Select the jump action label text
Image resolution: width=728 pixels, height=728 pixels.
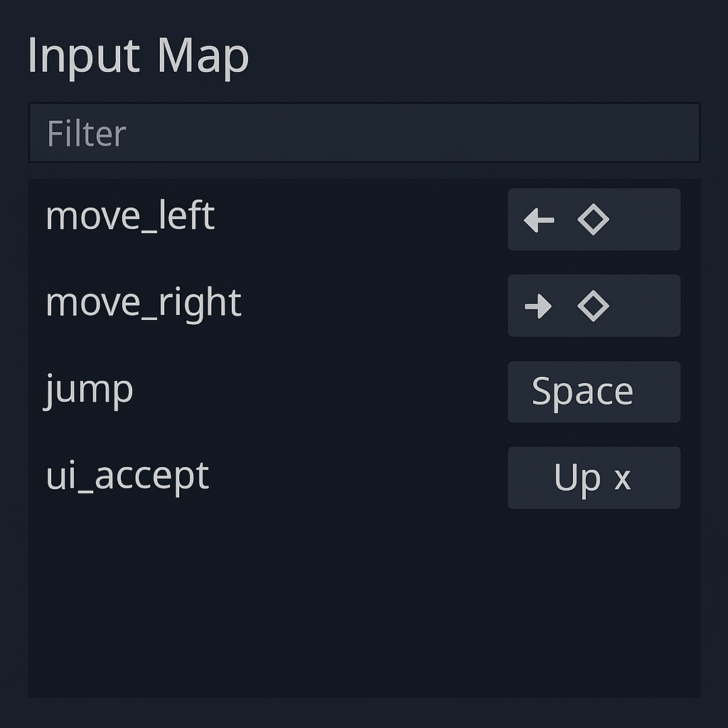click(89, 390)
